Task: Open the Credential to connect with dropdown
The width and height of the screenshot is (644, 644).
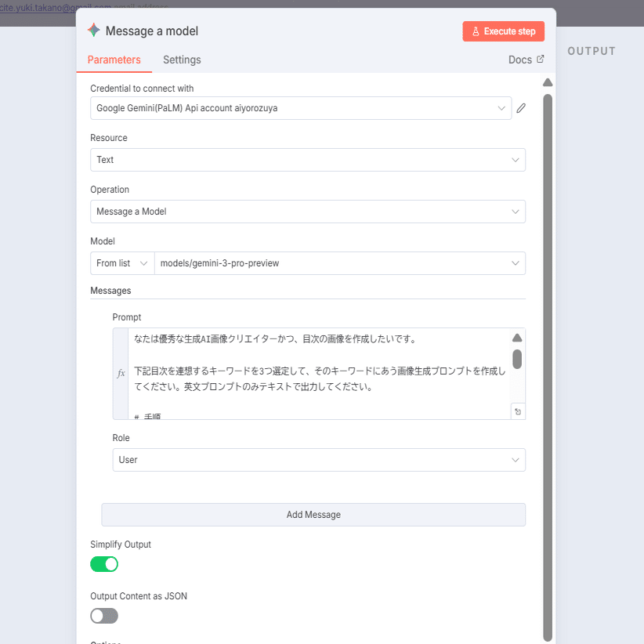Action: tap(301, 108)
